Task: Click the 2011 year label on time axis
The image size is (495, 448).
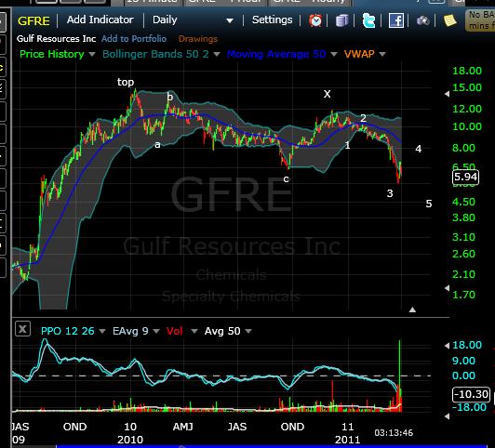Action: (x=348, y=440)
